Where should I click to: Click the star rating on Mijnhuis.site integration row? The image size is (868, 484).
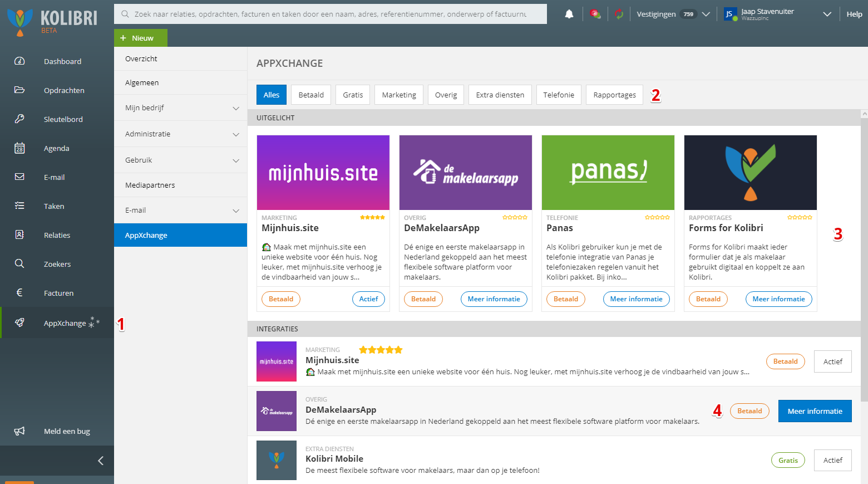381,350
